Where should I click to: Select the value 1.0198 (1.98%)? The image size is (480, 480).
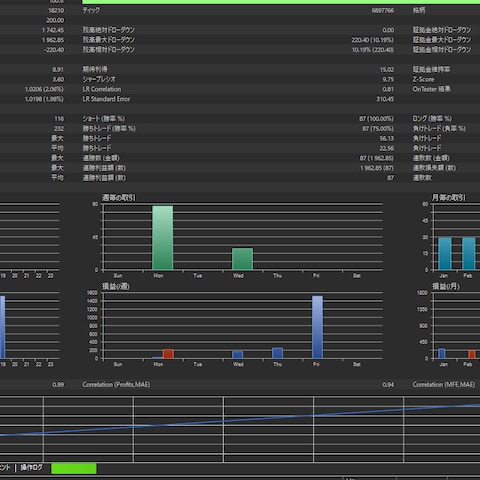coord(44,99)
